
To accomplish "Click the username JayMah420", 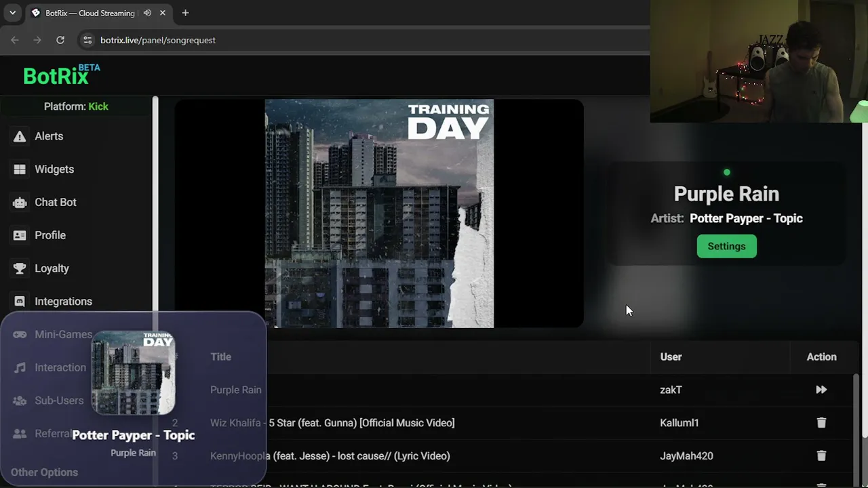I will click(x=686, y=456).
